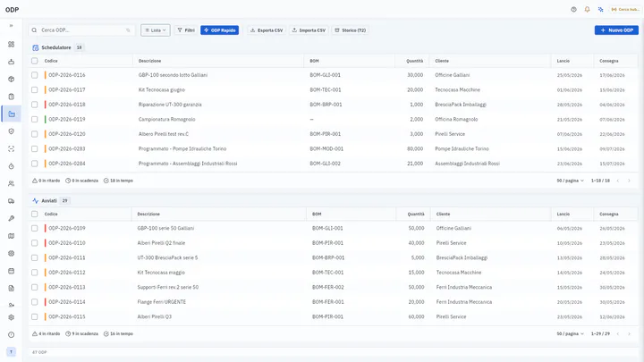Open the T user avatar

point(11,352)
